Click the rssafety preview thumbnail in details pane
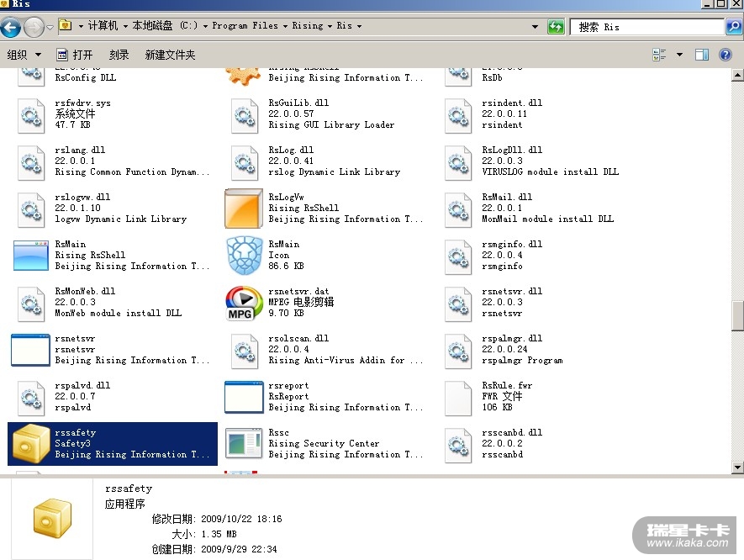 (x=52, y=518)
